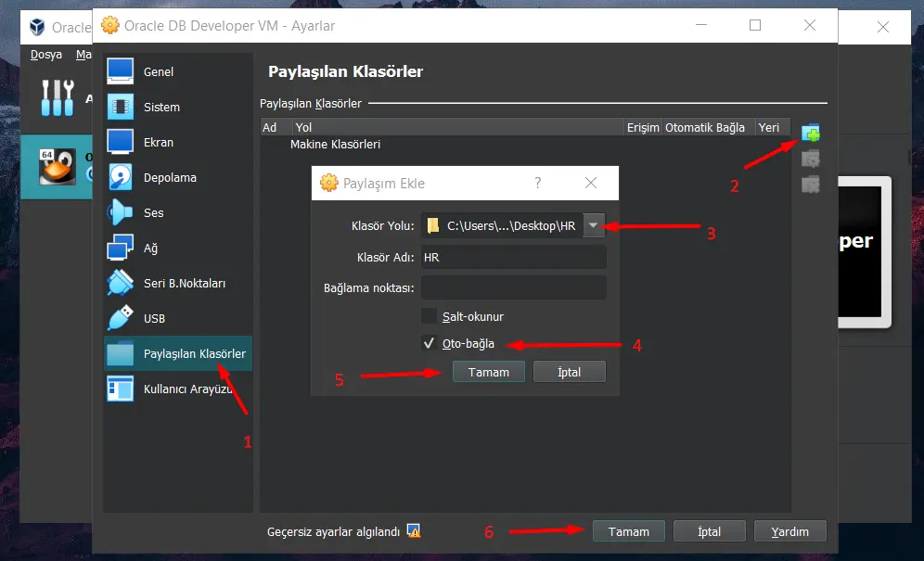The height and width of the screenshot is (561, 924).
Task: Go to Kullanıcı Arayüzü settings
Action: pos(186,389)
